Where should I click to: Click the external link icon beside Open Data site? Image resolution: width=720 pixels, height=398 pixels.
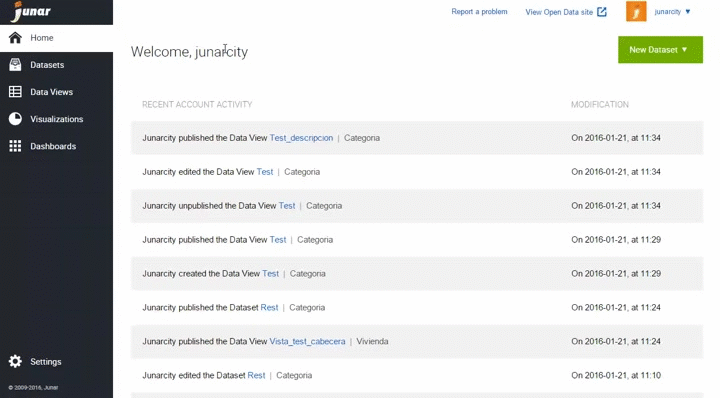[602, 12]
